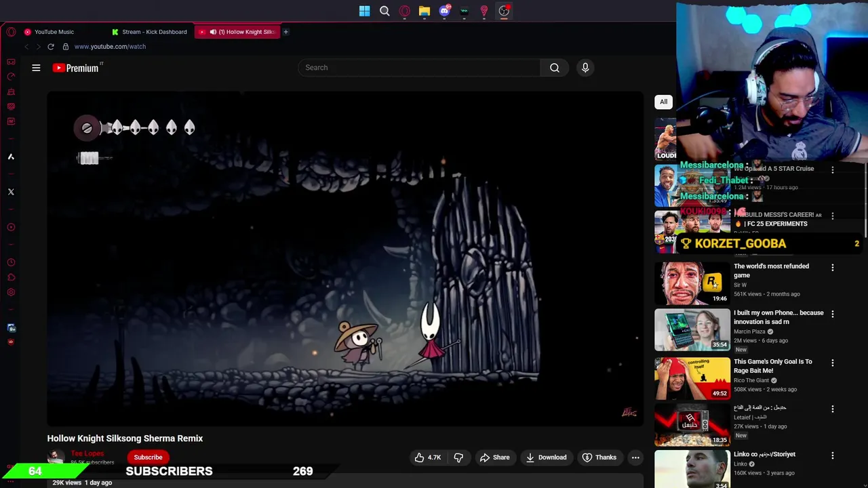Screen dimensions: 868x488
Task: Go forward with browser forward arrow
Action: (38, 47)
